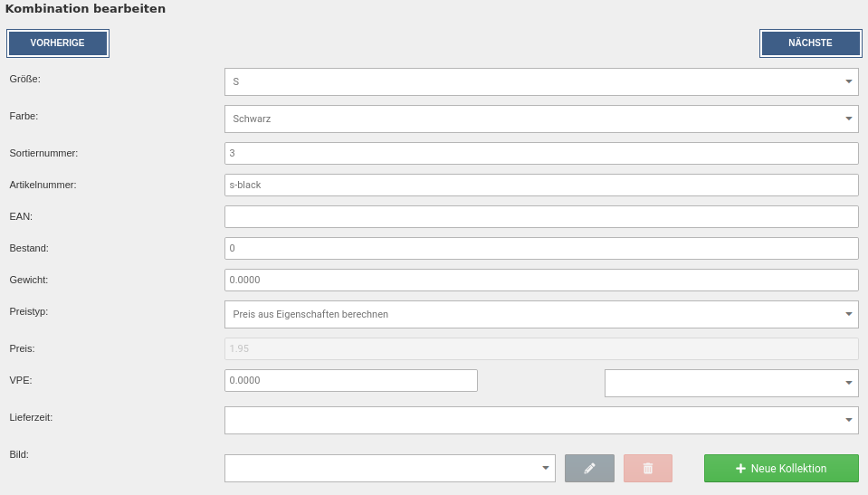Screen dimensions: 868x495
Task: Click the pencil edit collection icon
Action: pos(589,468)
